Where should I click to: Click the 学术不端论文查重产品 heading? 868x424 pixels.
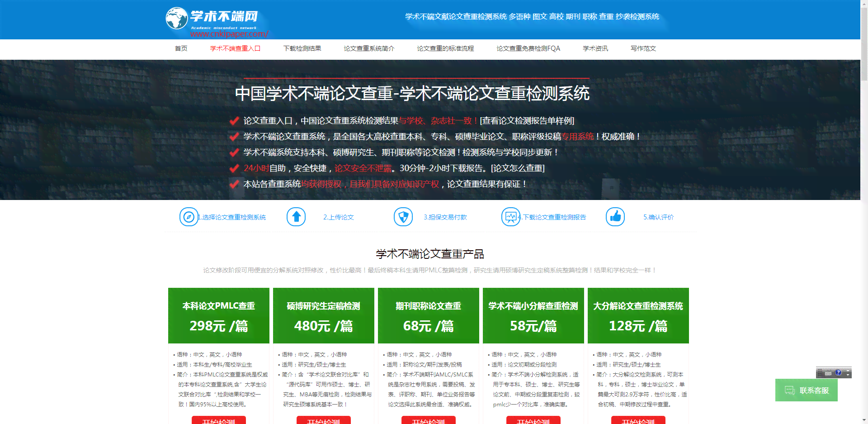(x=430, y=254)
